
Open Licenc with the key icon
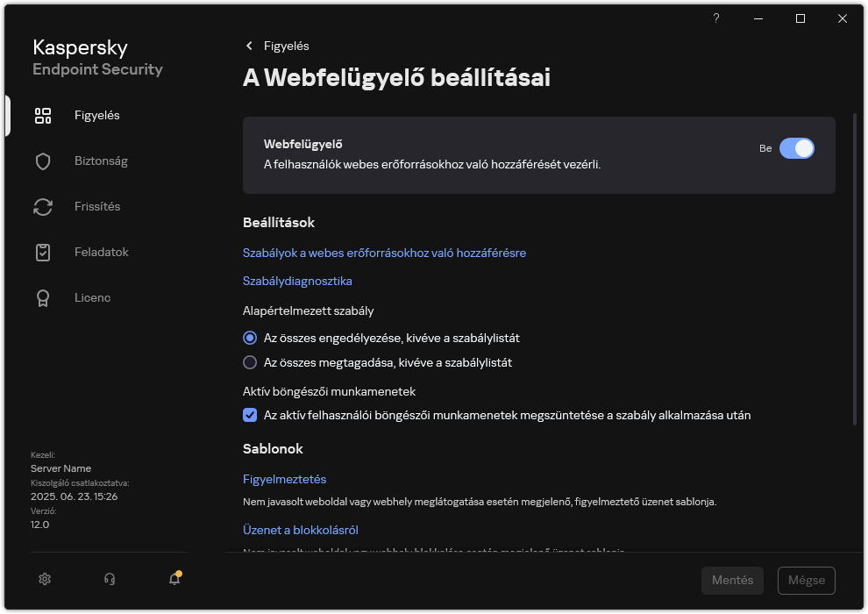click(43, 297)
